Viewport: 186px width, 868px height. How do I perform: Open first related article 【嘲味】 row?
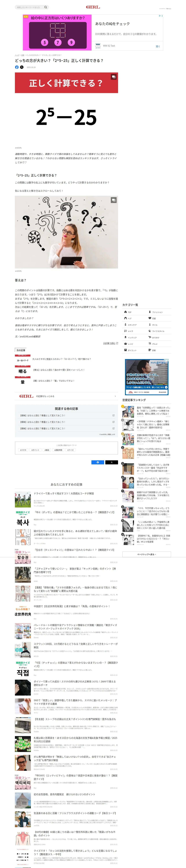(x=66, y=415)
